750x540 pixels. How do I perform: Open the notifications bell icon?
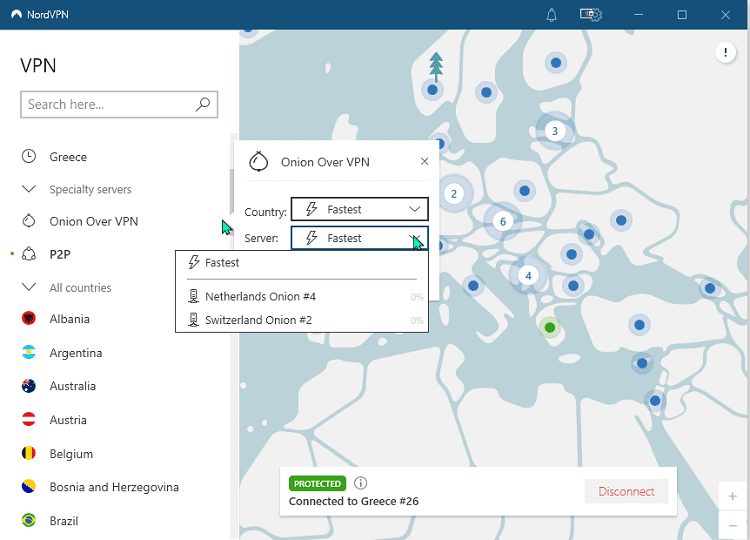point(551,15)
